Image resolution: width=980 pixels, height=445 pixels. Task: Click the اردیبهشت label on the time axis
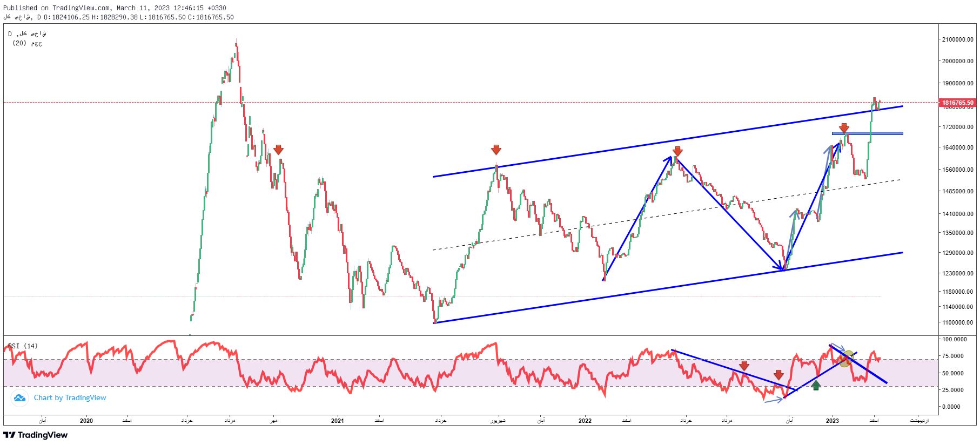(919, 421)
